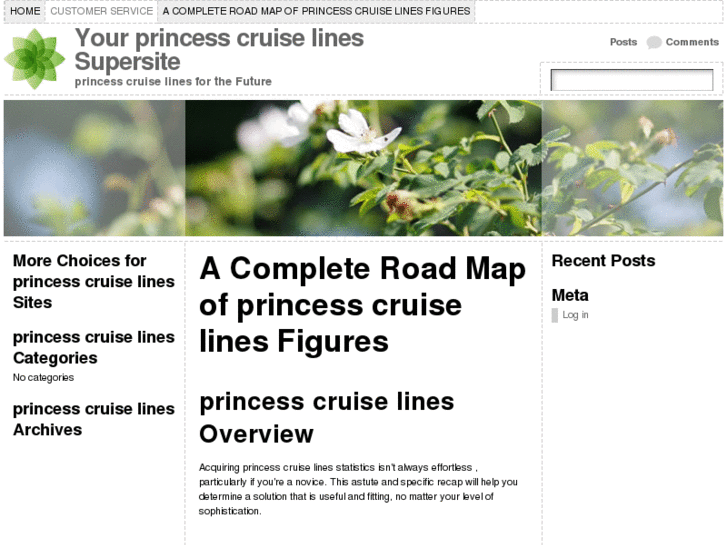Open the HOME menu item

pyautogui.click(x=25, y=11)
